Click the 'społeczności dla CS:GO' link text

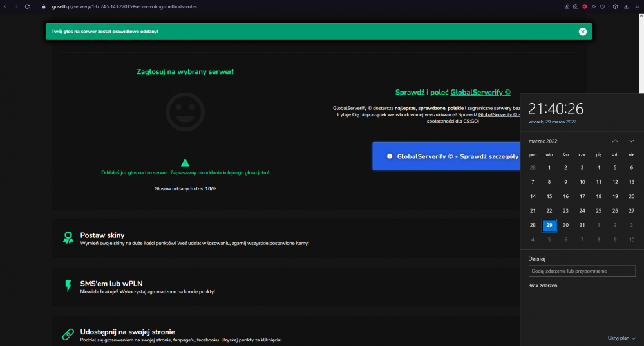coord(453,122)
